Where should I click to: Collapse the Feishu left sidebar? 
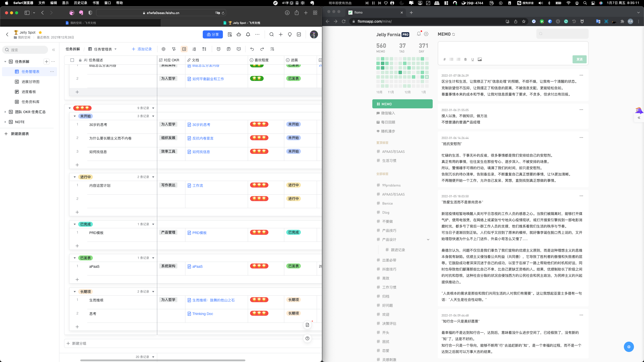[54, 50]
